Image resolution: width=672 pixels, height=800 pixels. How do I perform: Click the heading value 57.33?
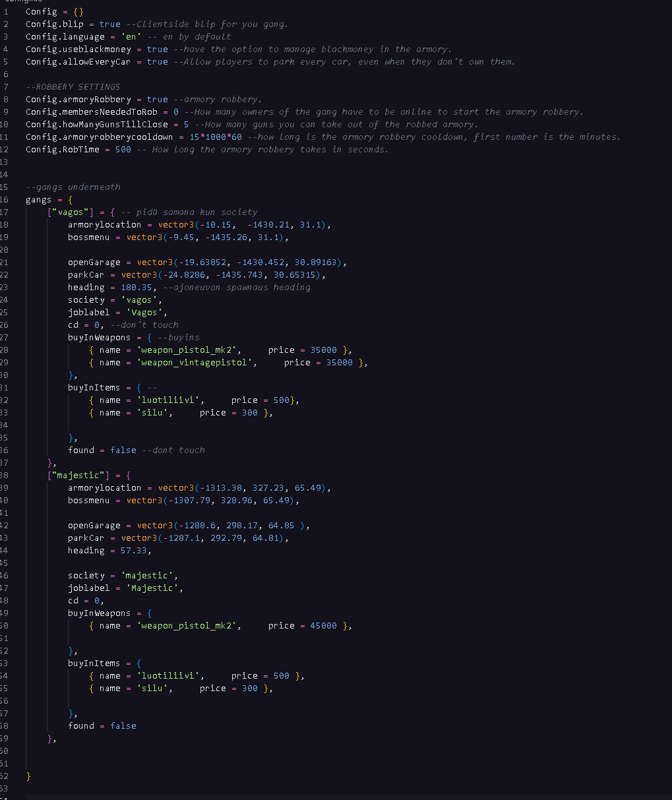point(134,551)
